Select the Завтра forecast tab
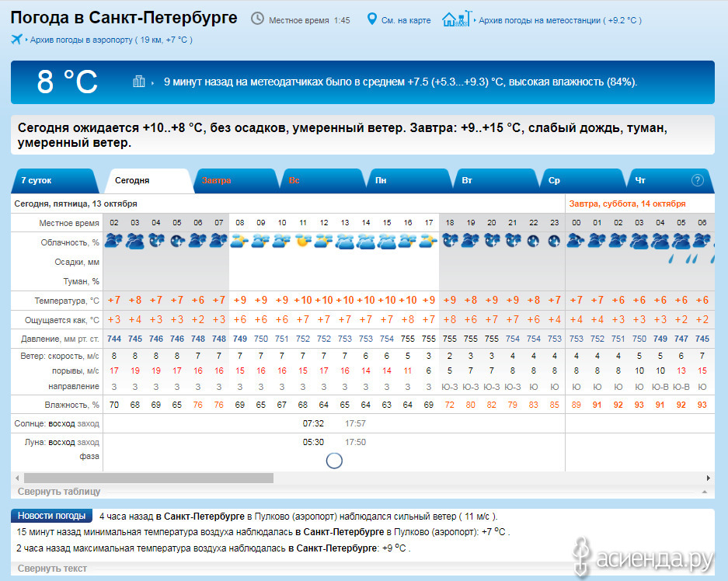 [216, 180]
